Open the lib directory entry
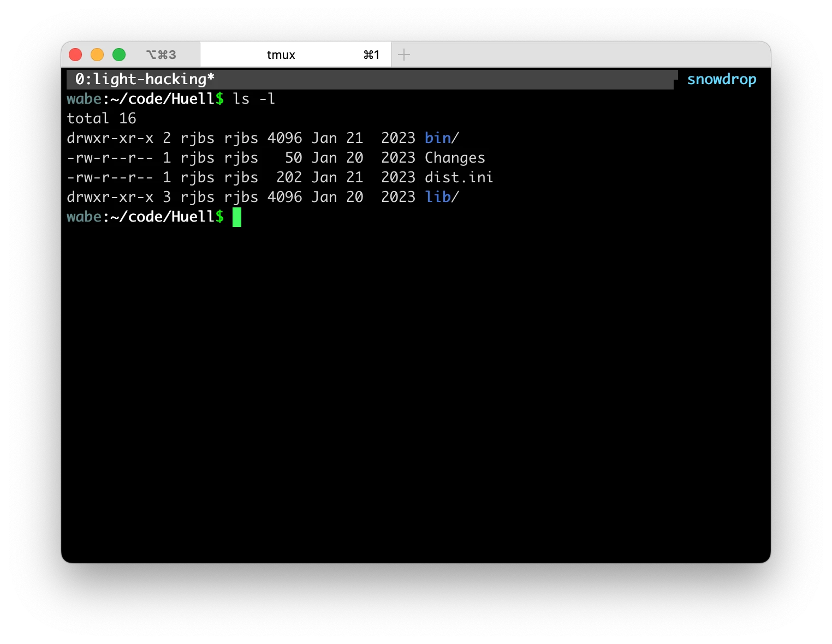This screenshot has width=832, height=644. click(439, 196)
